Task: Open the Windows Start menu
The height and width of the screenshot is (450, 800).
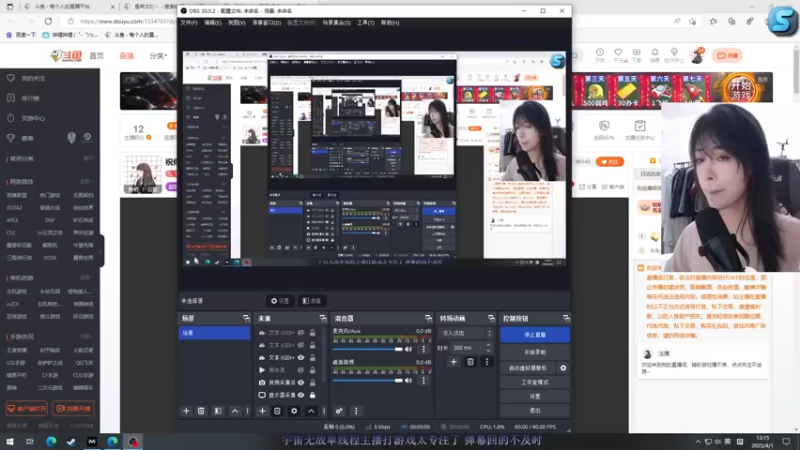Action: tap(10, 441)
